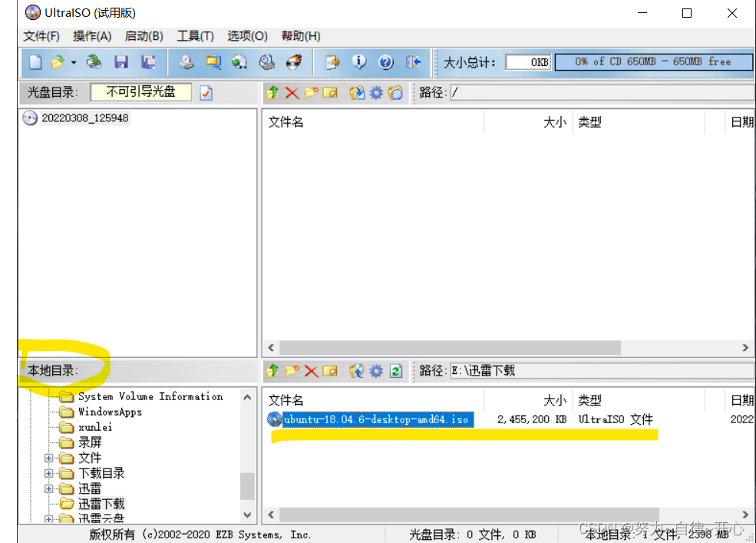The image size is (756, 543).
Task: Click the Help question mark icon
Action: point(386,62)
